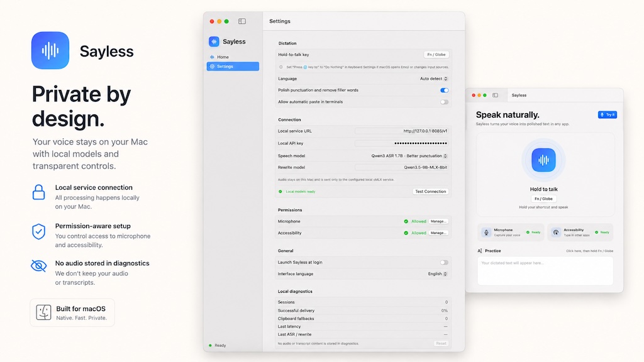The width and height of the screenshot is (644, 362).
Task: Toggle the sidebar icon in the small Sayless window
Action: tap(496, 96)
